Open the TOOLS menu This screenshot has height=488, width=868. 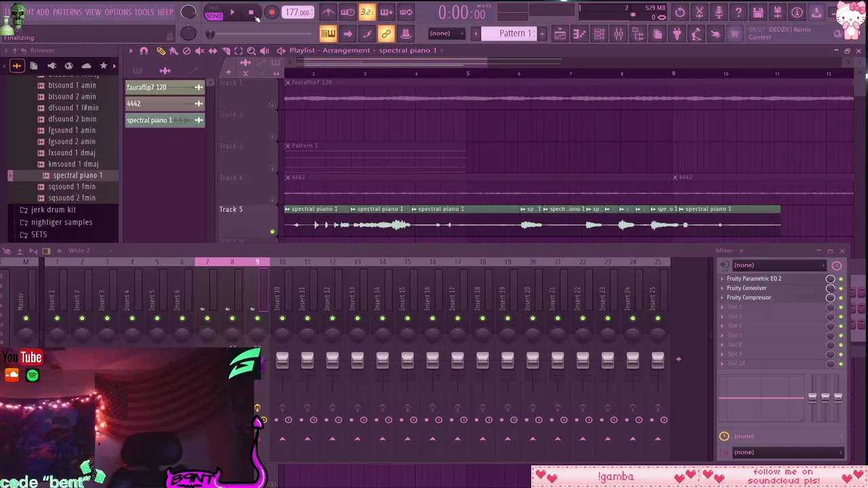pos(144,12)
